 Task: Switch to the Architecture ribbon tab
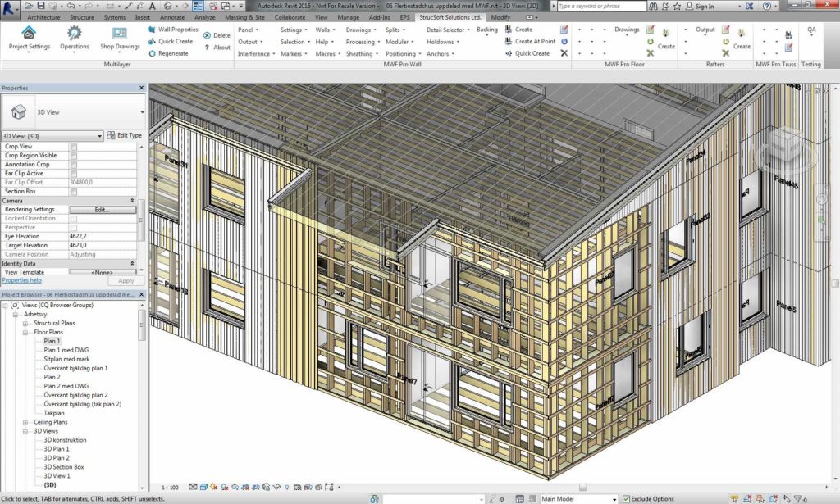point(43,16)
